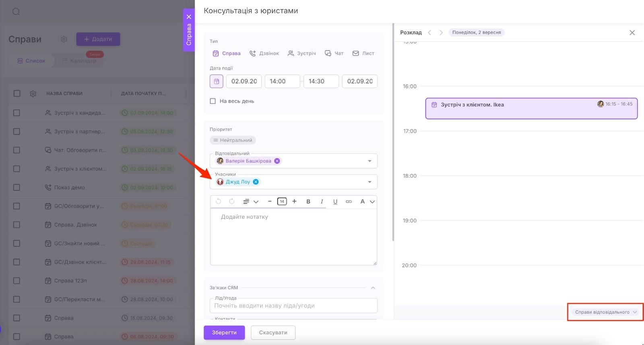
Task: Open the note text color picker
Action: 367,201
